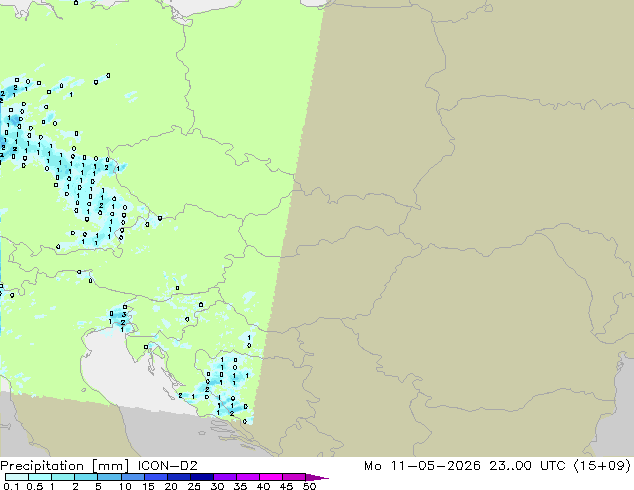Select the legend swatch between 1 and 2
Screen dimensions: 634x490
coord(63,477)
